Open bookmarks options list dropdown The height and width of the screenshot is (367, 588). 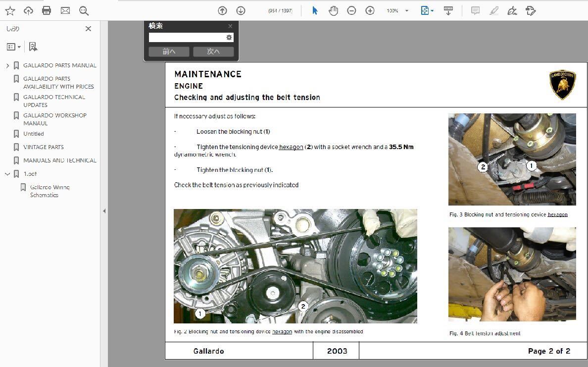point(13,47)
